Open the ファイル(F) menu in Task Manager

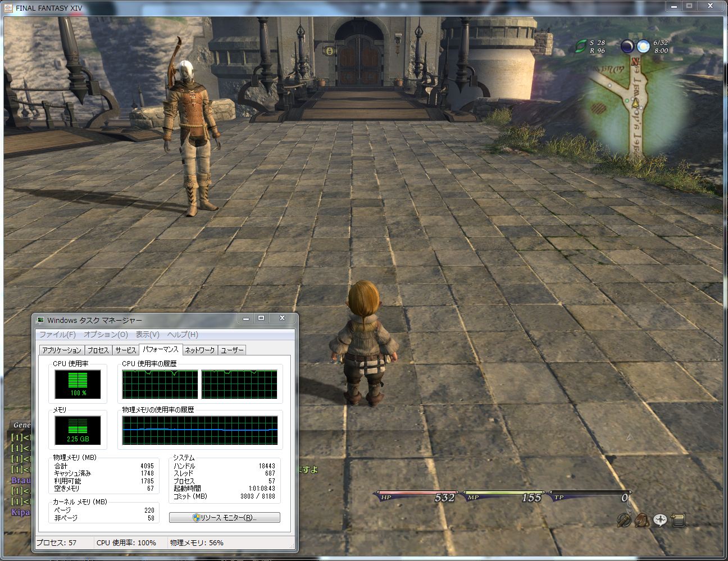57,335
